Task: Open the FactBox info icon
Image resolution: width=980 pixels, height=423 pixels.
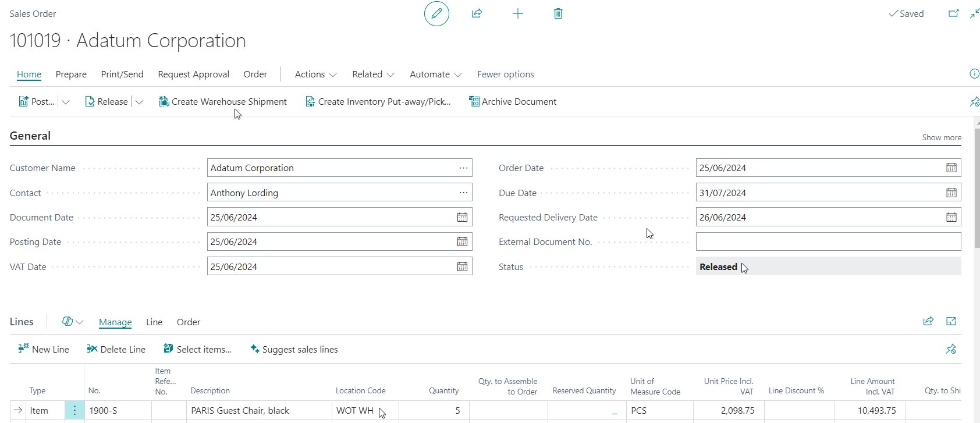Action: point(974,73)
